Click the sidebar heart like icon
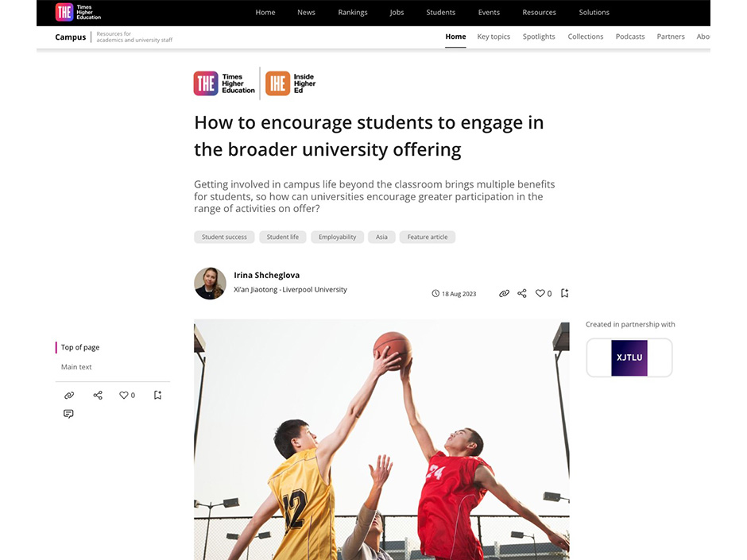Image resolution: width=747 pixels, height=560 pixels. point(124,396)
